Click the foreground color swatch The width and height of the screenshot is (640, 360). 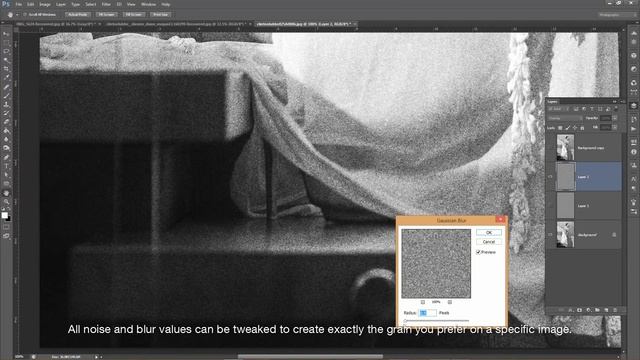[4, 215]
